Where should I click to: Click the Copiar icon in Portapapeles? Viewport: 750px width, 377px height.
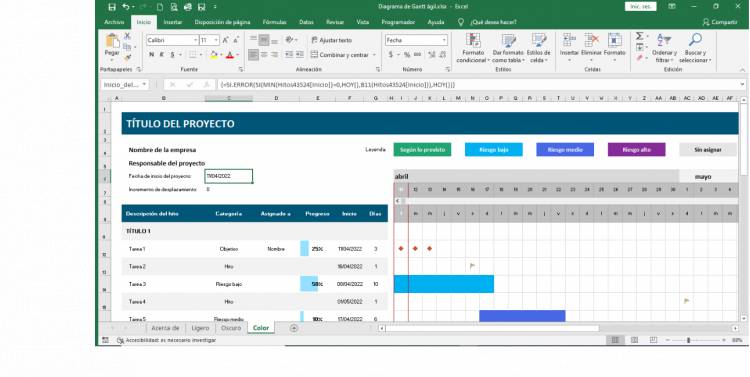[x=127, y=47]
